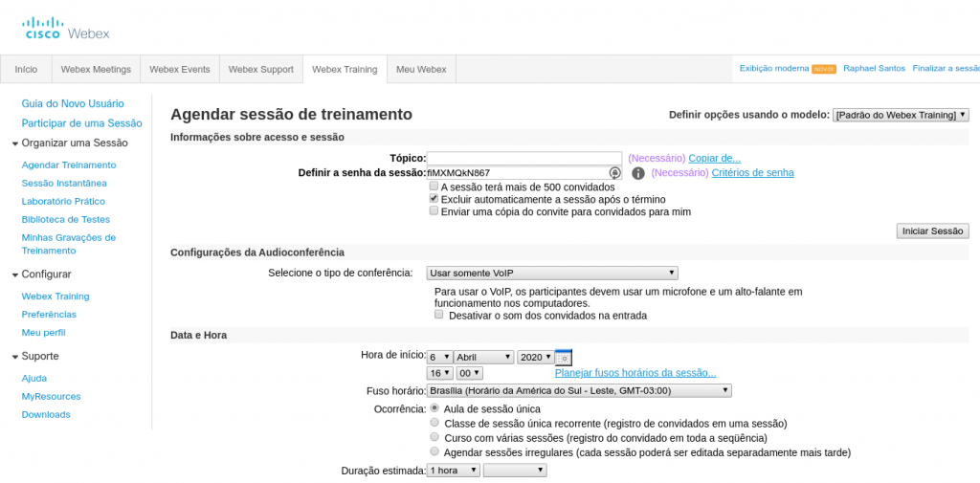The image size is (980, 483).
Task: Open the Webex Support tab
Action: [x=261, y=70]
